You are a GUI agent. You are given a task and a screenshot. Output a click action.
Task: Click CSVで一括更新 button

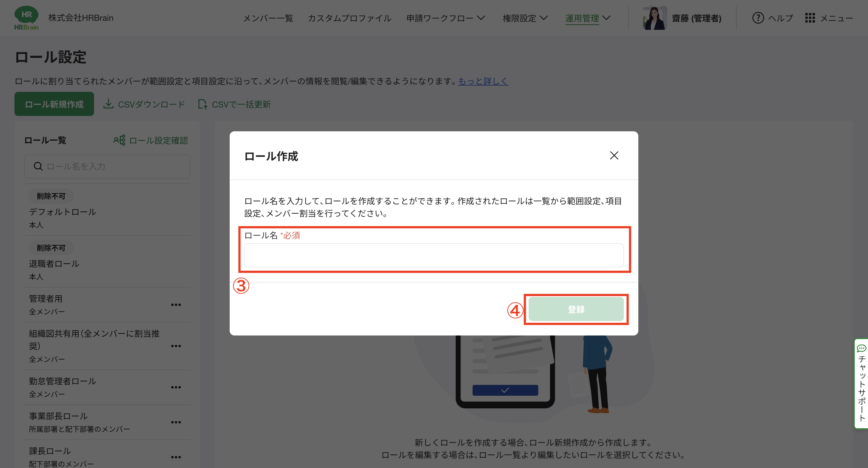[234, 105]
